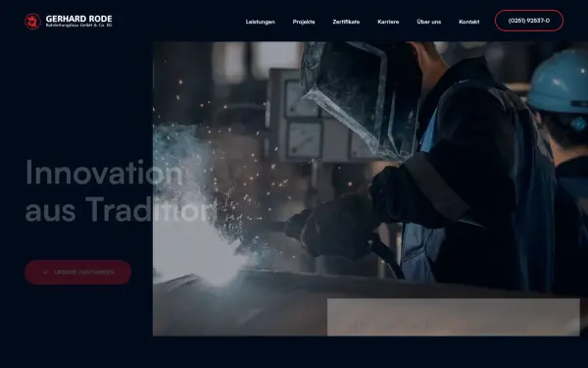588x368 pixels.
Task: Go to the Zertifikate page
Action: 346,22
